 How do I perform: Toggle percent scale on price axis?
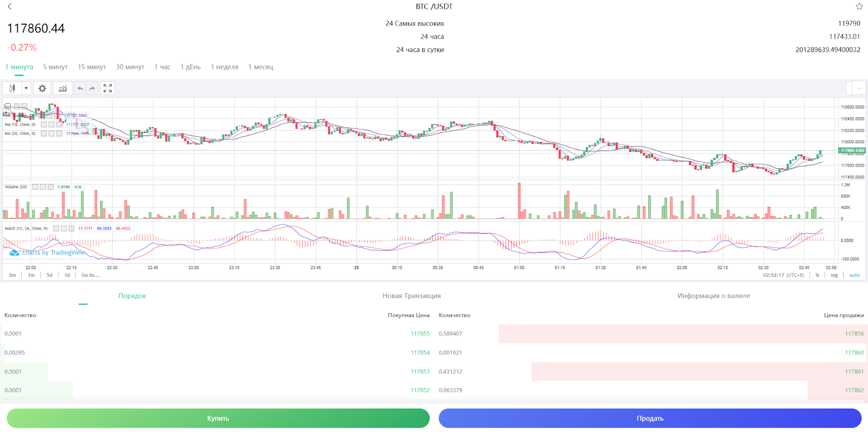[818, 275]
